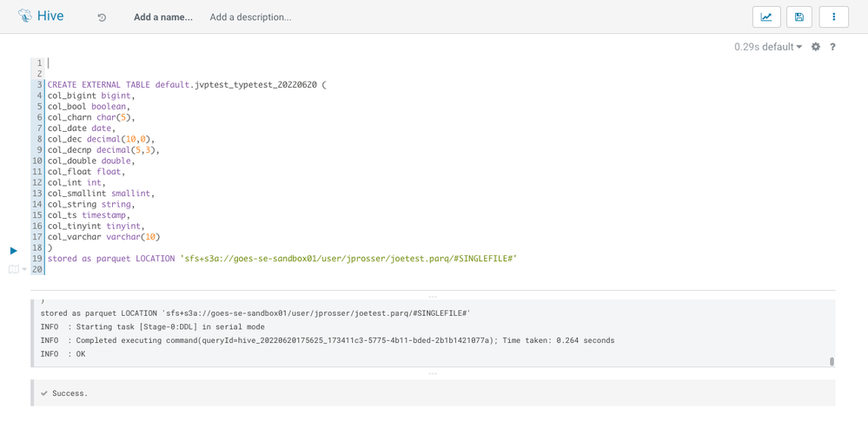Click line 3 CREATE EXTERNAL TABLE statement
The height and width of the screenshot is (421, 868).
(187, 85)
